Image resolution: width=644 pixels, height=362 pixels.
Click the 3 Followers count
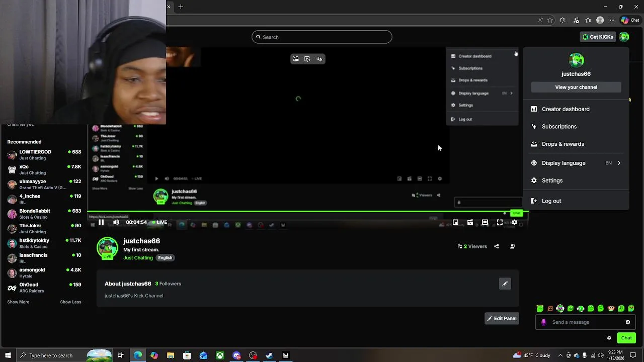pyautogui.click(x=168, y=284)
